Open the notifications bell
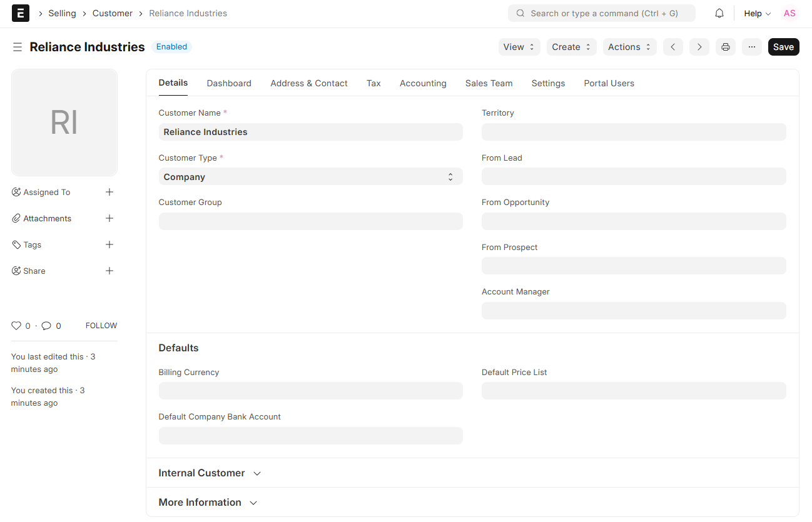812x522 pixels. [719, 13]
